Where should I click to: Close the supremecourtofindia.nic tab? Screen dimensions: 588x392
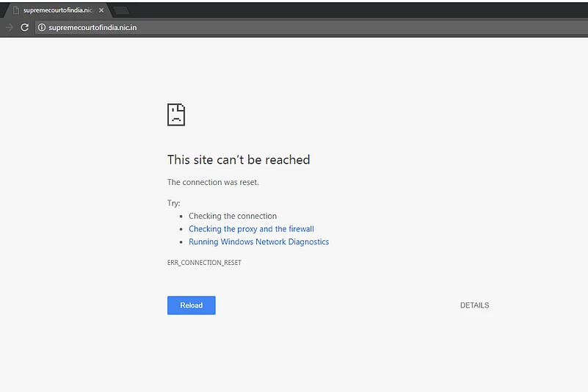(x=101, y=10)
